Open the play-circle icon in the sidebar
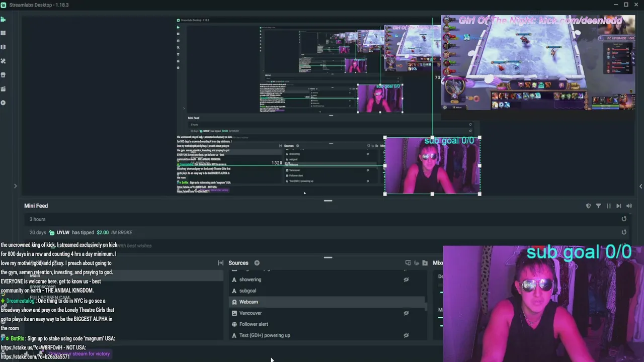This screenshot has height=362, width=644. pyautogui.click(x=3, y=103)
